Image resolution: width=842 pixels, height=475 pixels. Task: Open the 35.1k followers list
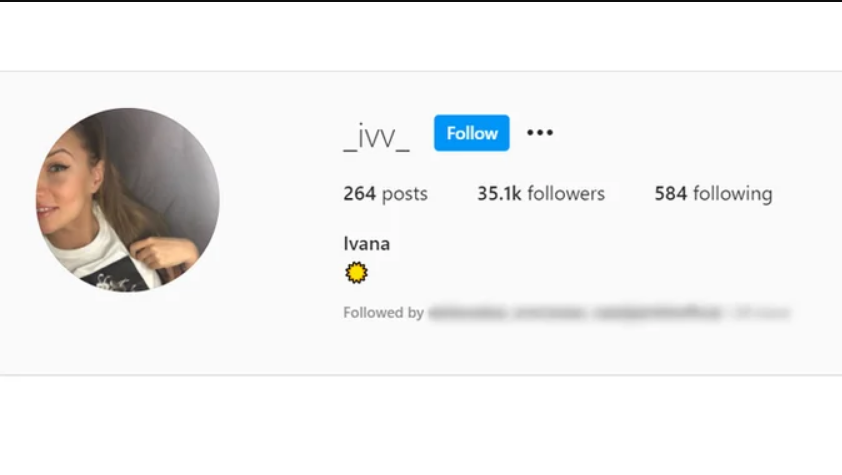541,194
